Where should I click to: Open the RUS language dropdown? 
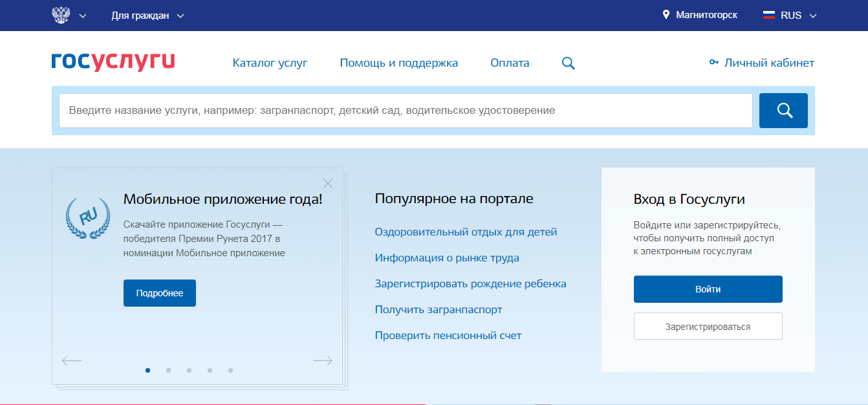799,16
